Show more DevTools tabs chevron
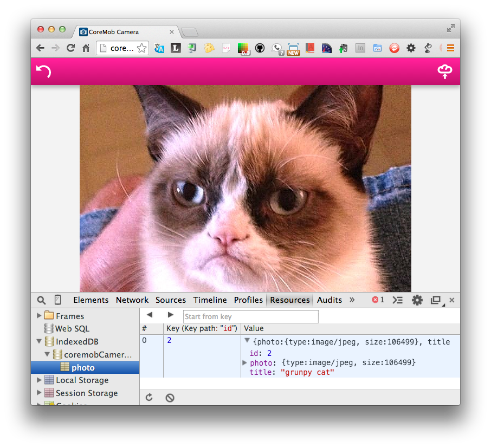The height and width of the screenshot is (448, 491). (x=352, y=300)
